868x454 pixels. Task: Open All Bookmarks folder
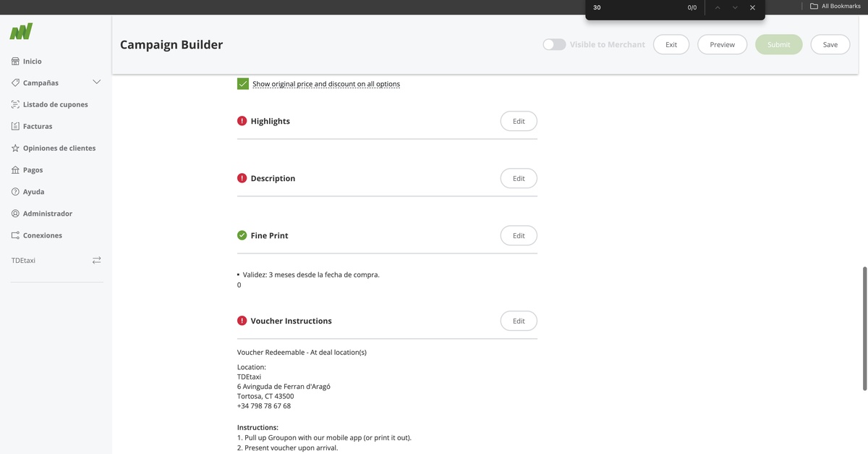(x=835, y=6)
